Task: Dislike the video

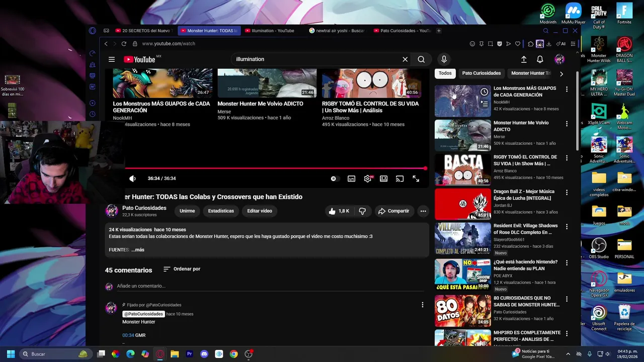Action: (362, 211)
